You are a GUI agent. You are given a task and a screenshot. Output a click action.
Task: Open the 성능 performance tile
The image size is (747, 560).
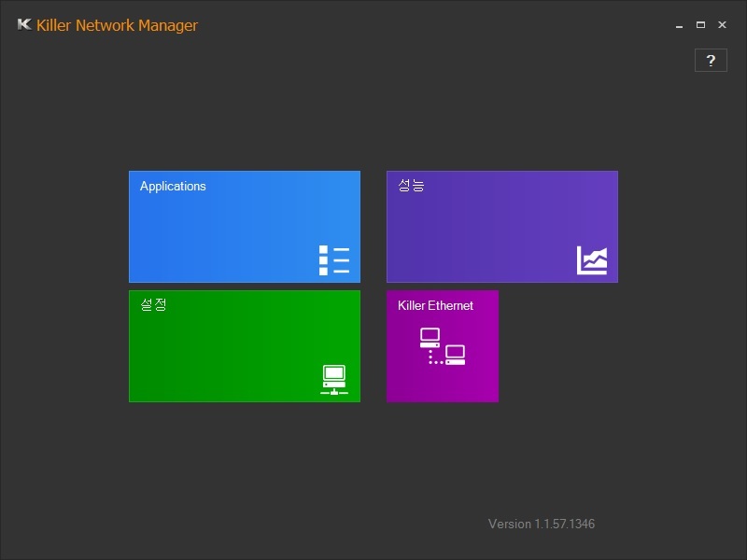pyautogui.click(x=502, y=227)
